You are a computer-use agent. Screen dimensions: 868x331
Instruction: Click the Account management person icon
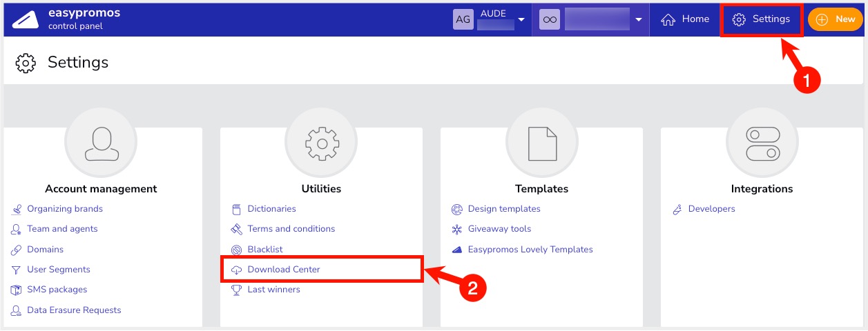click(101, 142)
